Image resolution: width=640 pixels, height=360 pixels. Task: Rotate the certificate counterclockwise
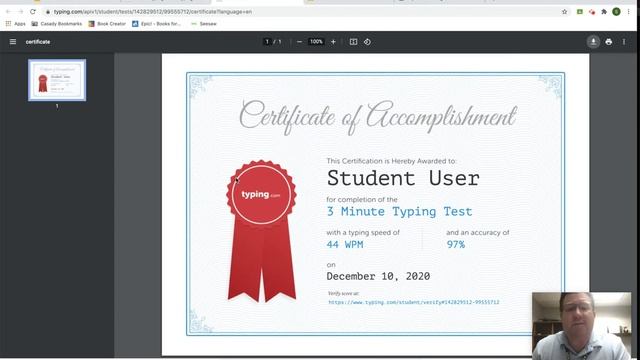click(x=367, y=42)
